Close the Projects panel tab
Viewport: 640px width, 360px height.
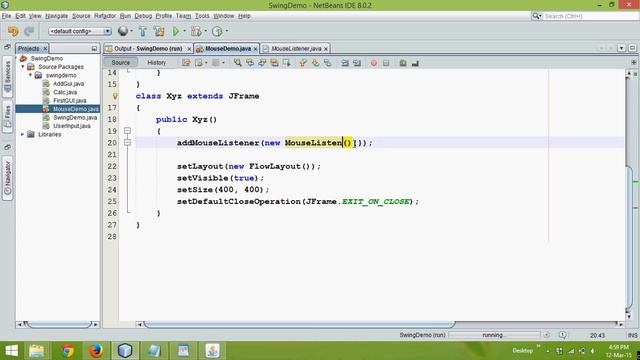click(x=45, y=49)
